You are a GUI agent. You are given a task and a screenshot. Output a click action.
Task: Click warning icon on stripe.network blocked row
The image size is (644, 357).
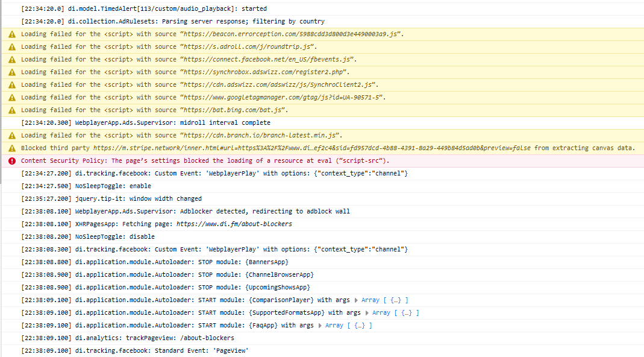click(x=12, y=148)
